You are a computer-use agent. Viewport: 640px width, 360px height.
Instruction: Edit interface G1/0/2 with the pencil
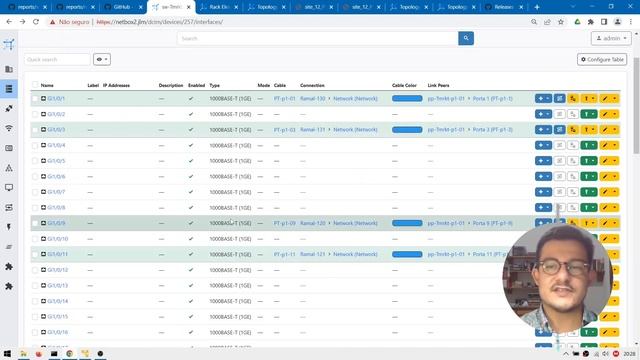point(604,114)
